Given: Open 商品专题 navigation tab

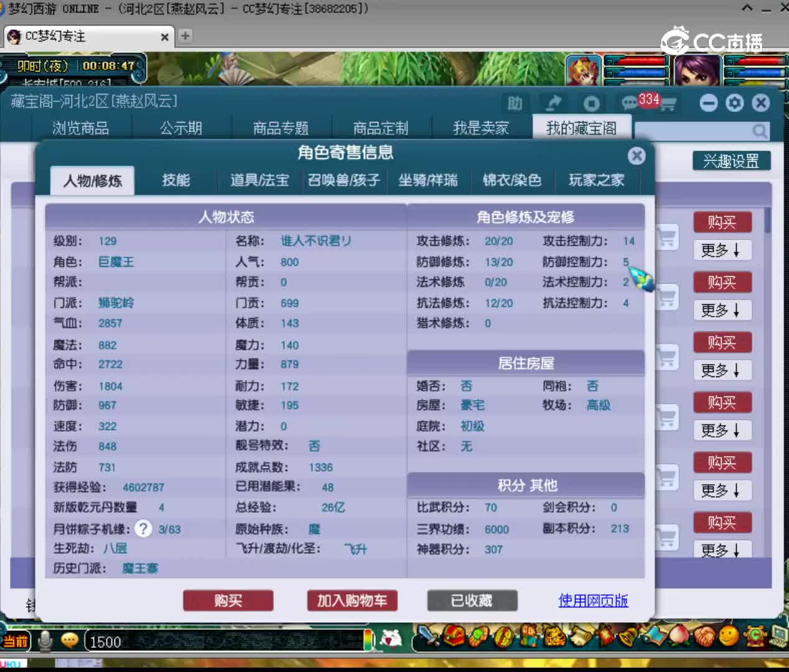Looking at the screenshot, I should tap(281, 128).
